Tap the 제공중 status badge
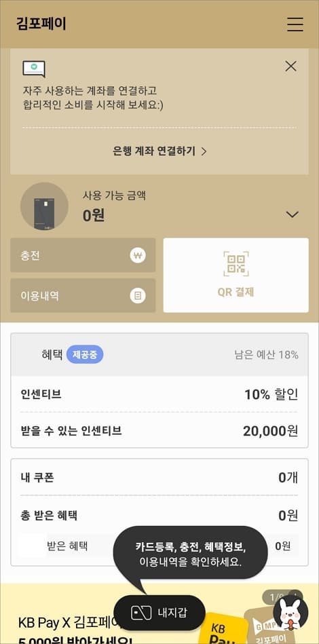 click(x=85, y=355)
